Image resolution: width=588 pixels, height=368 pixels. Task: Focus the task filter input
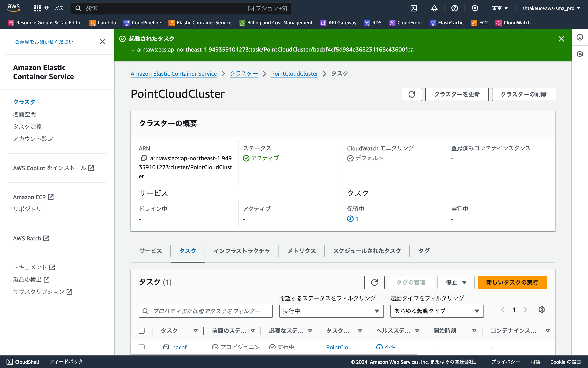pyautogui.click(x=206, y=311)
